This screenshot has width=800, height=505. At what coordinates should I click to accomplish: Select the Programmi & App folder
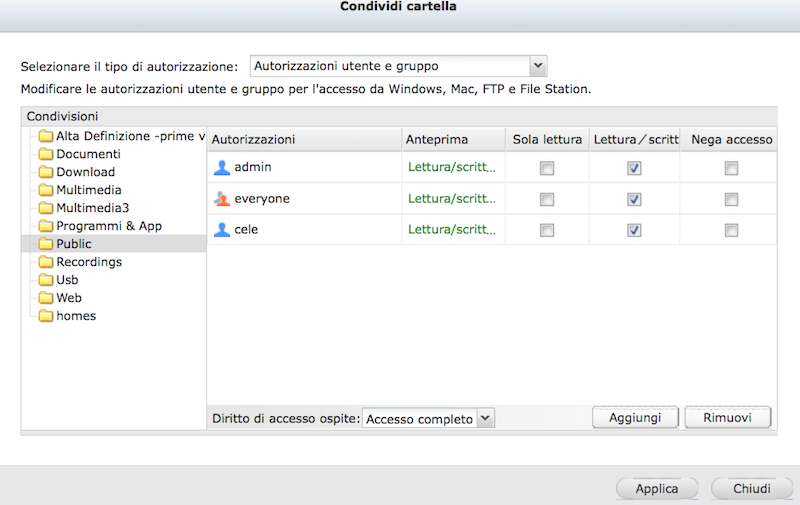(108, 226)
